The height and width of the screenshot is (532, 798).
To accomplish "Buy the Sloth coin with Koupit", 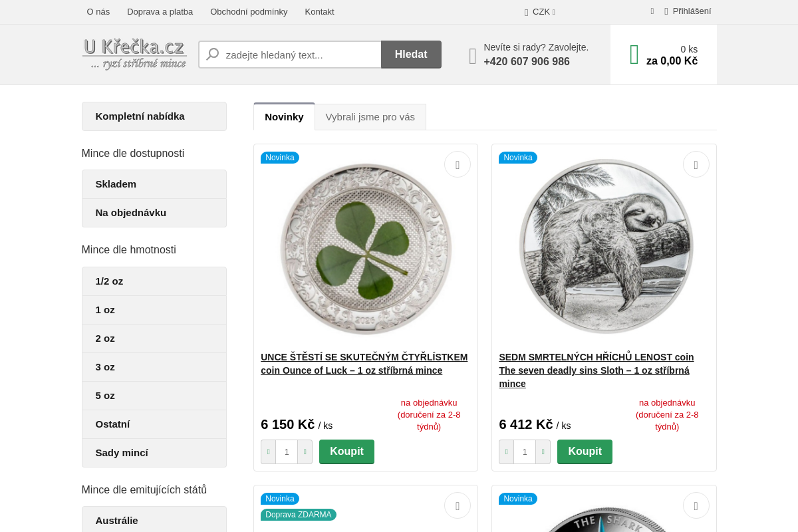I will coord(585,452).
